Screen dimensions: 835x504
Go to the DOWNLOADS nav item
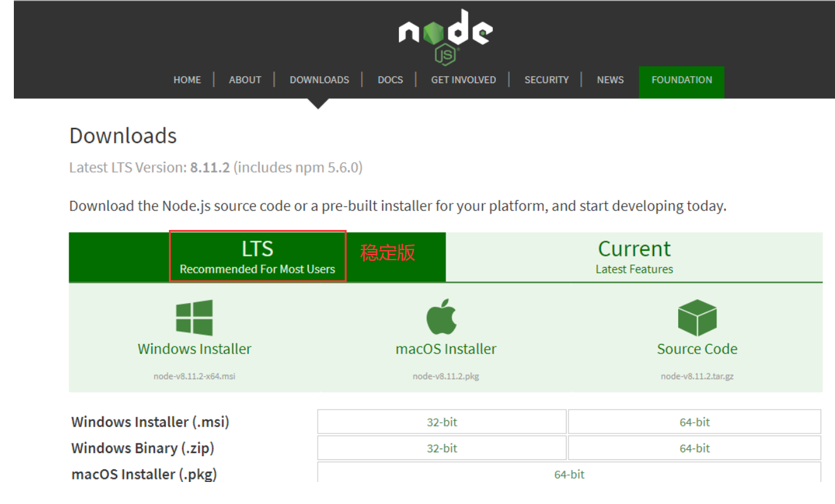(x=320, y=80)
